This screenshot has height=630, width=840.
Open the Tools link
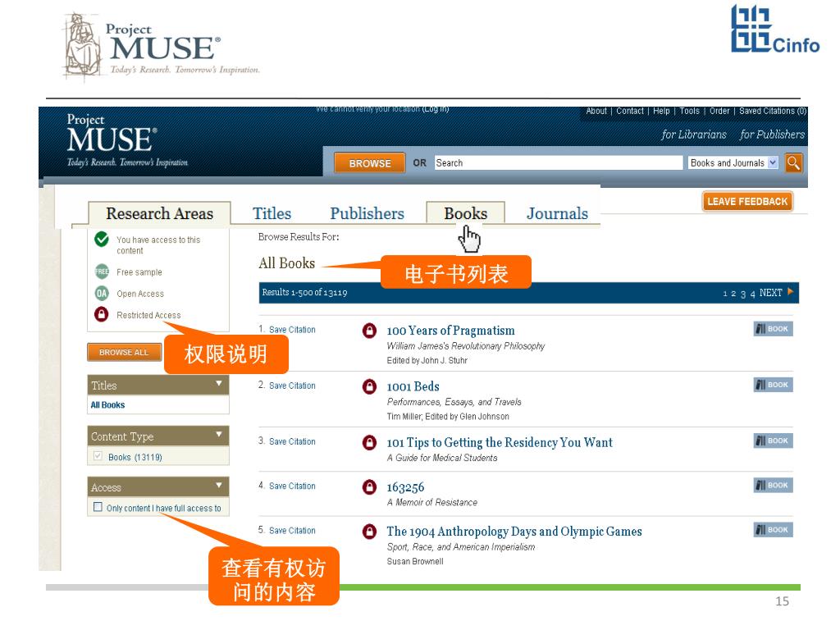(x=689, y=111)
